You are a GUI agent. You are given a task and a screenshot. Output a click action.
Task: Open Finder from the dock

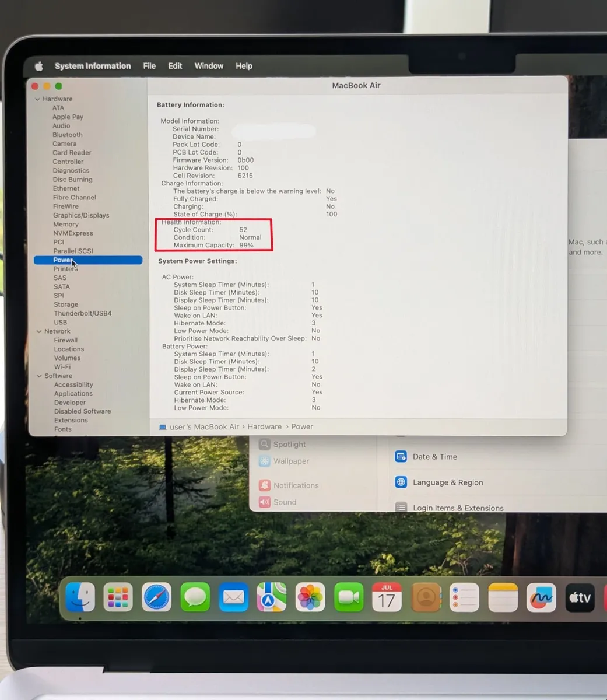coord(80,598)
